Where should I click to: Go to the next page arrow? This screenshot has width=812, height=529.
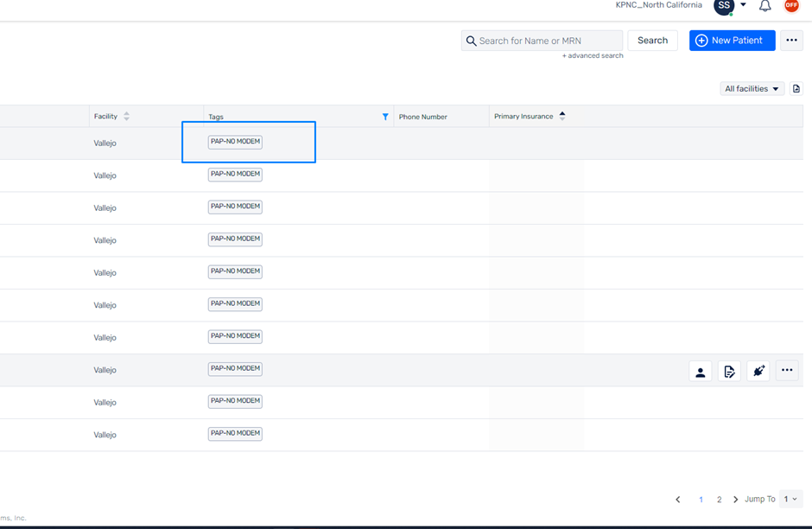(735, 500)
